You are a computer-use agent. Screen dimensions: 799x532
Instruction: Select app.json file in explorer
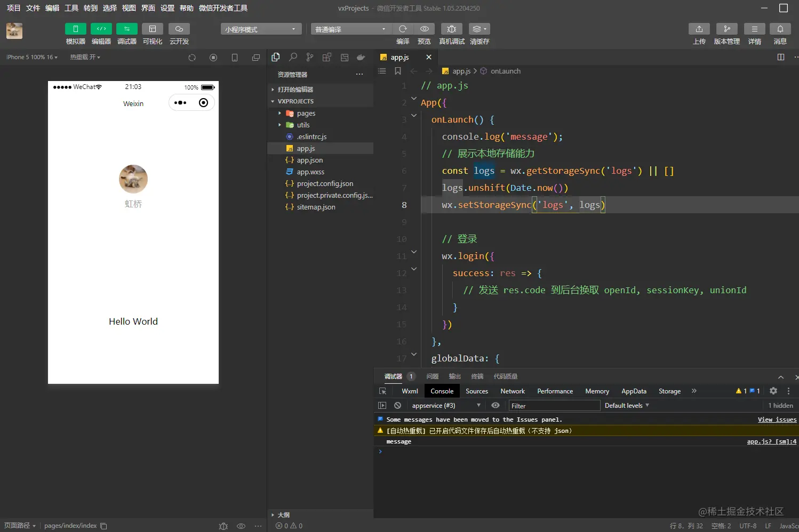(309, 160)
